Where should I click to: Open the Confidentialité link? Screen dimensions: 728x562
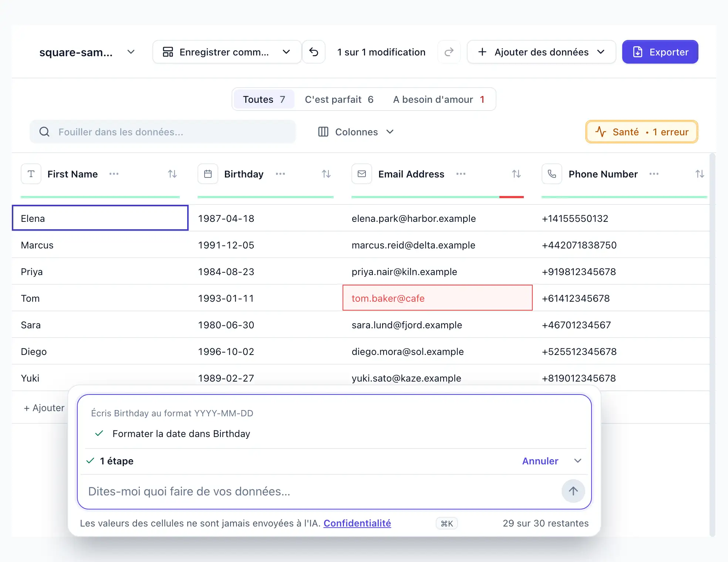pyautogui.click(x=357, y=523)
